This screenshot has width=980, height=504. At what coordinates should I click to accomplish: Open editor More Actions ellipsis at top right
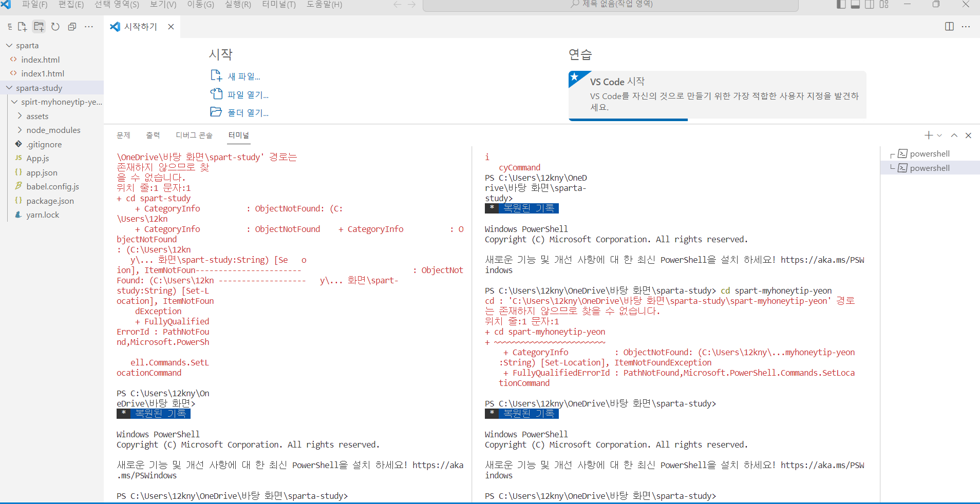[x=966, y=27]
